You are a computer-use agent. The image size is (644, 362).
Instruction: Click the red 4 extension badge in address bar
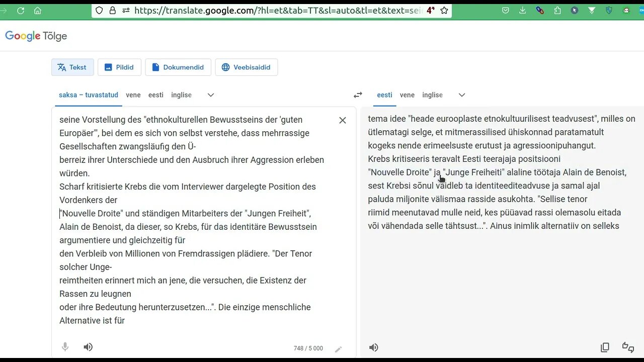[431, 10]
